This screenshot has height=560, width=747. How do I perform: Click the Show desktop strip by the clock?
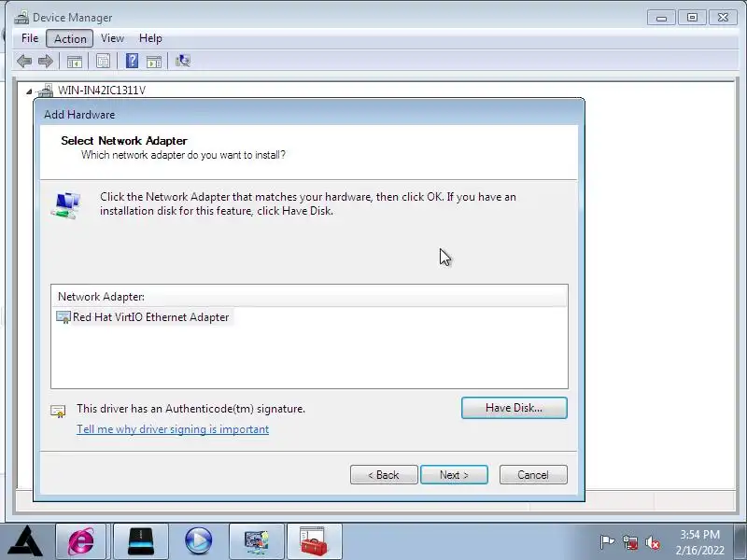[740, 541]
